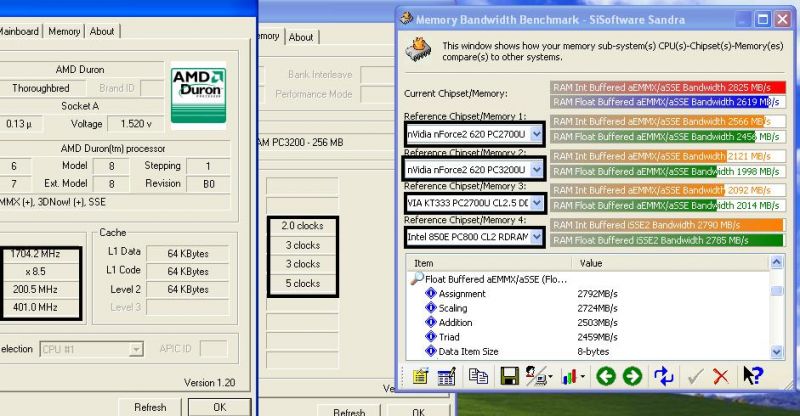Screen dimensions: 800x416
Task: Click the empty APIC ID field
Action: coord(213,349)
